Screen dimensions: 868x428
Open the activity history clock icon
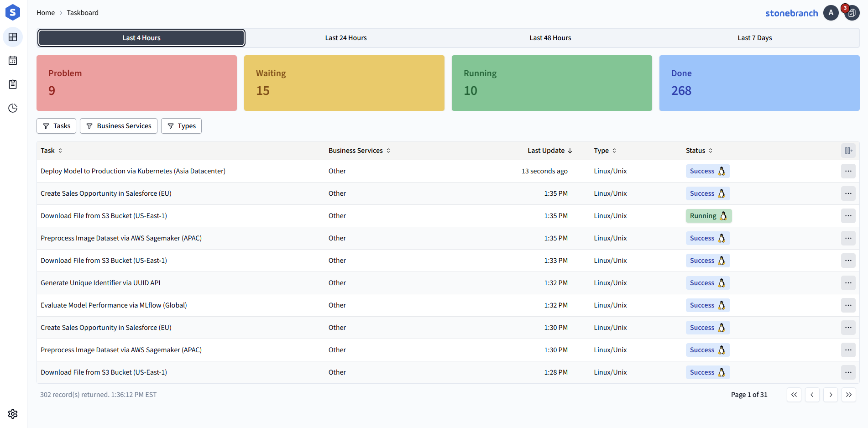pyautogui.click(x=13, y=108)
